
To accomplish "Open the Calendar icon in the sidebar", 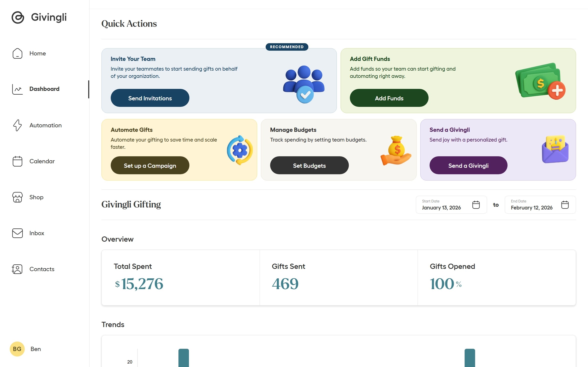I will pyautogui.click(x=17, y=161).
